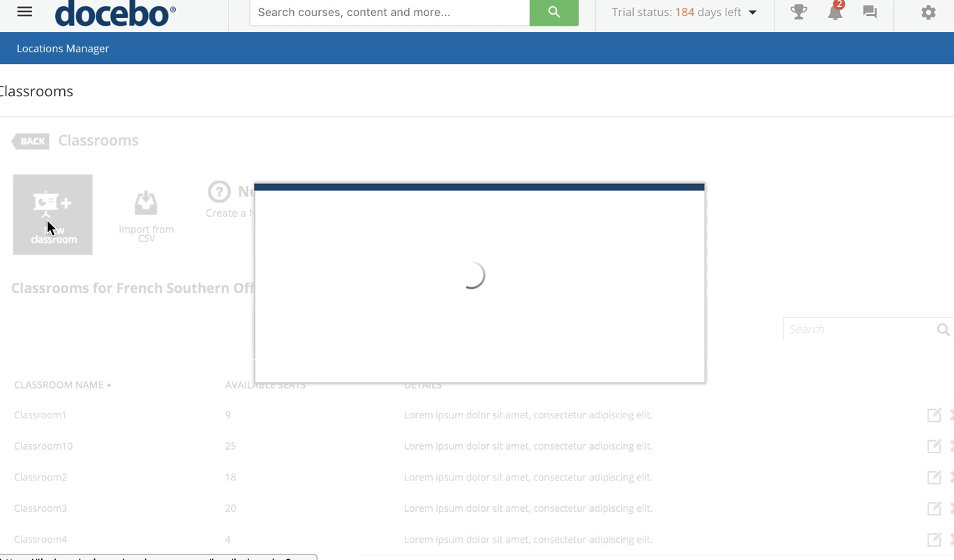Open the chat messages icon
This screenshot has height=560, width=954.
coord(870,12)
